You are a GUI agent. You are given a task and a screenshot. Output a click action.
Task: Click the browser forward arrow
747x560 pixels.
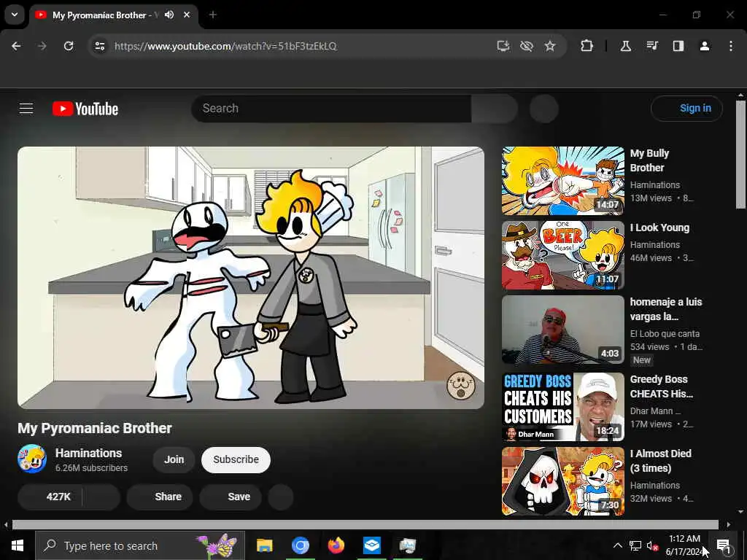click(42, 46)
